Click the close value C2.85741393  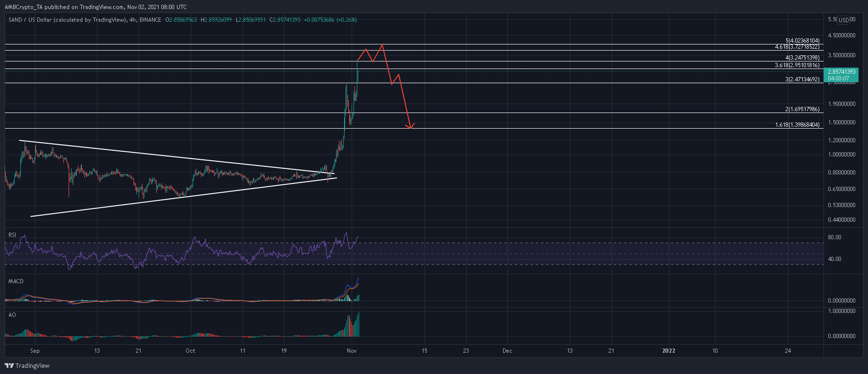pyautogui.click(x=285, y=20)
